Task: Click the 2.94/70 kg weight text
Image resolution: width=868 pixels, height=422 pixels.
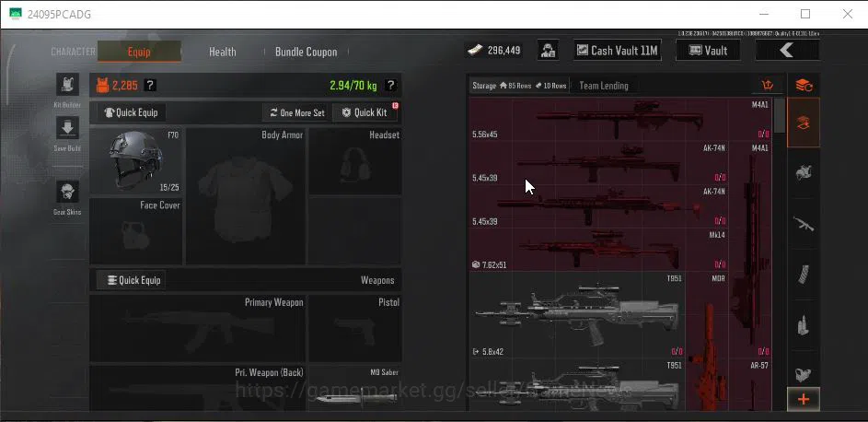Action: (x=353, y=86)
